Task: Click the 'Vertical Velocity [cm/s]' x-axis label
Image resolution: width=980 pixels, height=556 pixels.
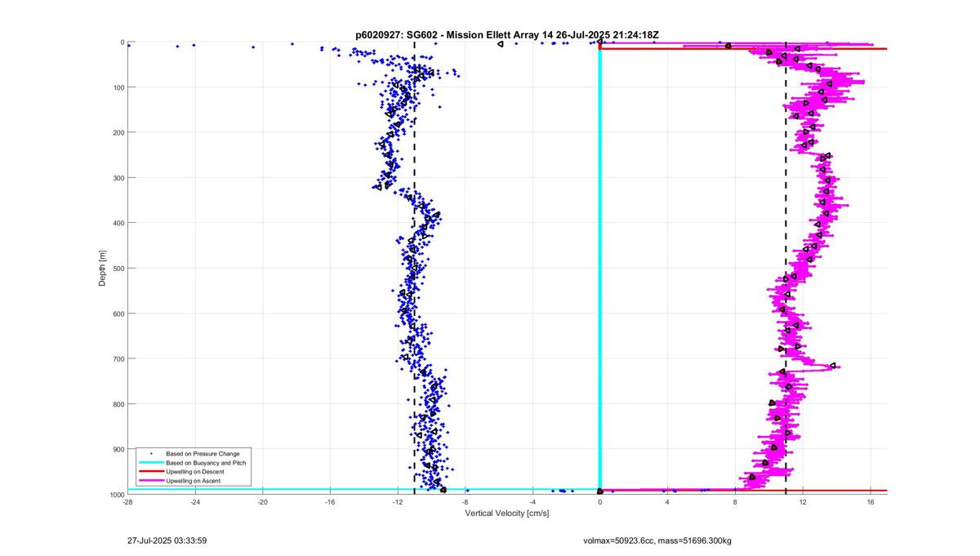Action: [x=507, y=514]
